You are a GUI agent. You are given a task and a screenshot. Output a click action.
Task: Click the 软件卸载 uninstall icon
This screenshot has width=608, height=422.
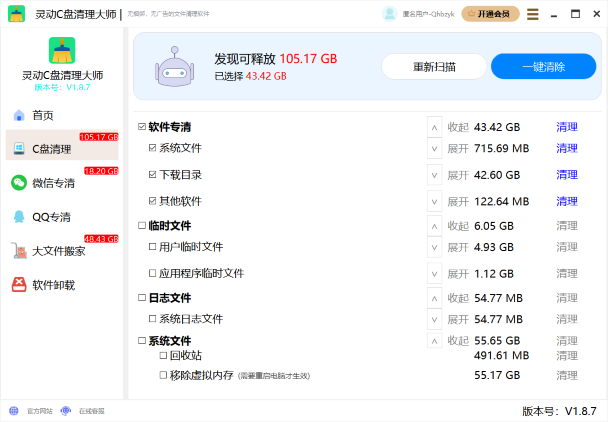19,285
